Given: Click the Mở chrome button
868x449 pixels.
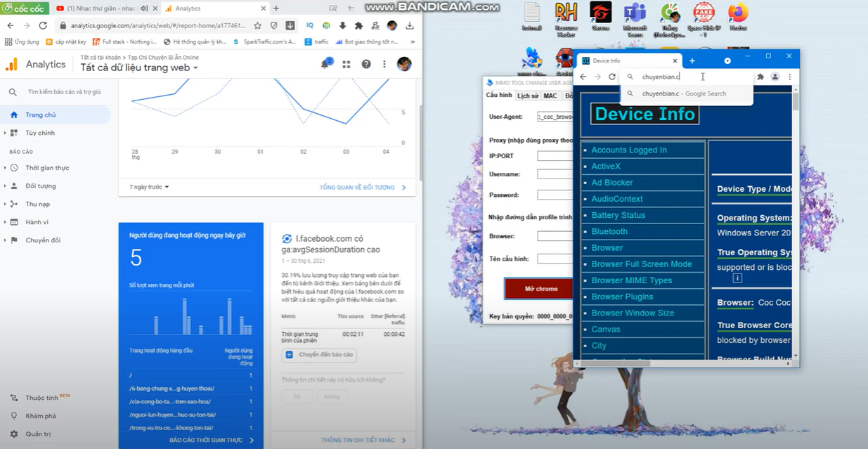Looking at the screenshot, I should click(x=540, y=289).
